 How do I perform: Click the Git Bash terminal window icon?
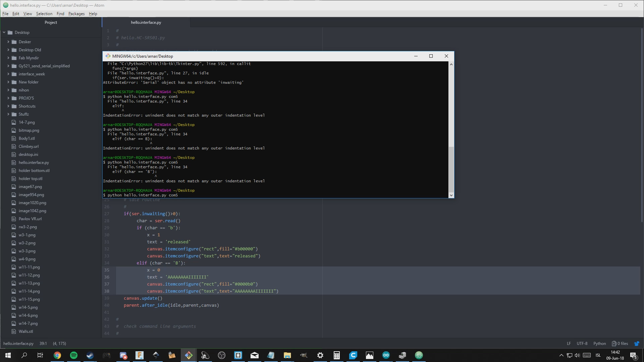coord(108,56)
